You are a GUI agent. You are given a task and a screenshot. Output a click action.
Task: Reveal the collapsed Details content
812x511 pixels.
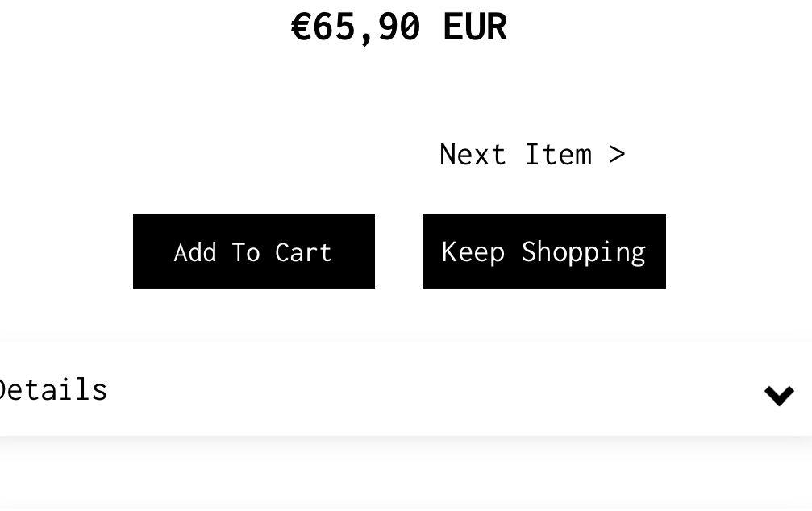pyautogui.click(x=403, y=390)
